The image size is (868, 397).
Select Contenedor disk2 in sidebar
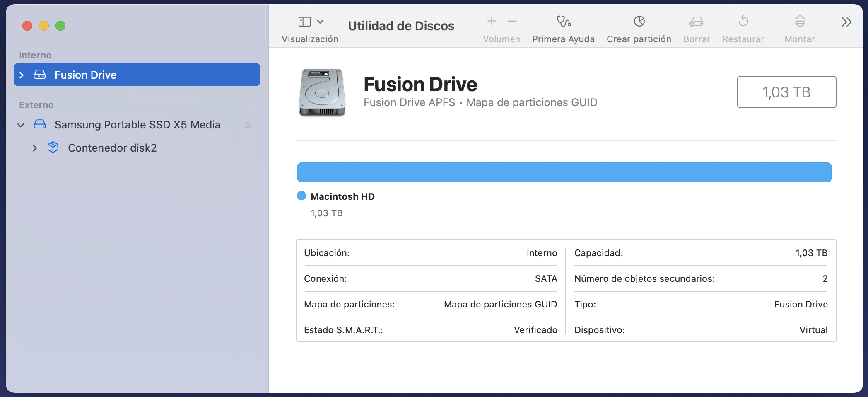137,148
